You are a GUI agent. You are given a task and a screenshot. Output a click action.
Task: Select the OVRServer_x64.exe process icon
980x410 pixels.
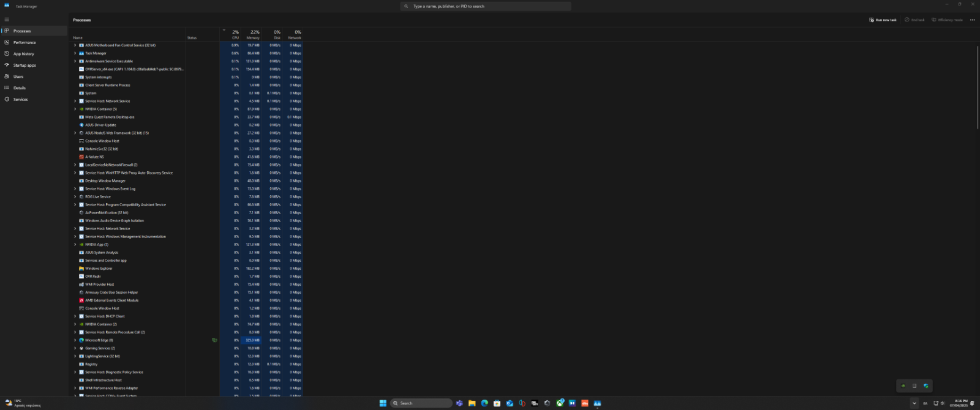(81, 69)
